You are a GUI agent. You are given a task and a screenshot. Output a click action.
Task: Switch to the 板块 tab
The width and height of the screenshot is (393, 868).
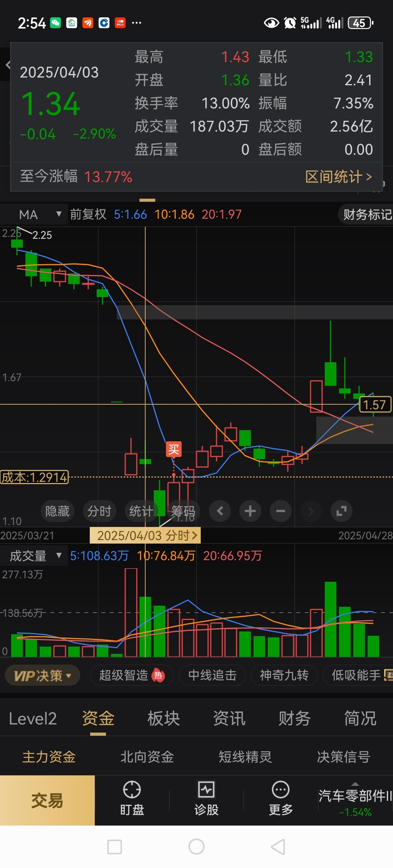click(164, 719)
